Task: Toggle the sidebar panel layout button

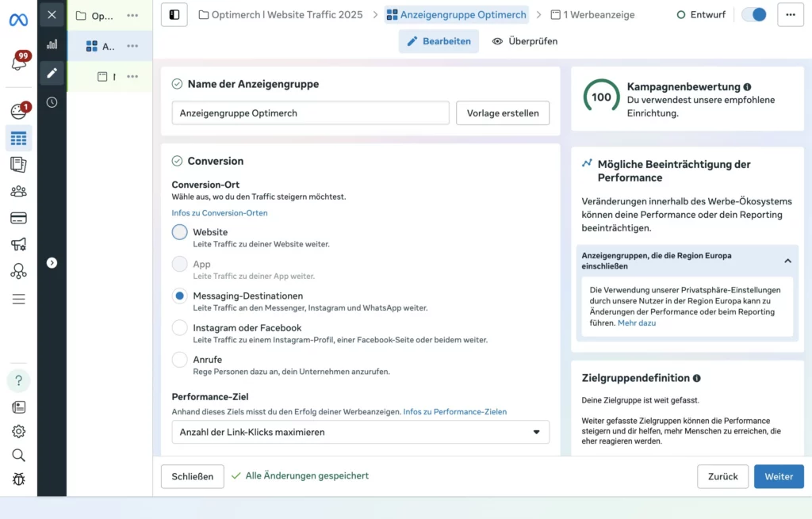Action: click(x=174, y=14)
